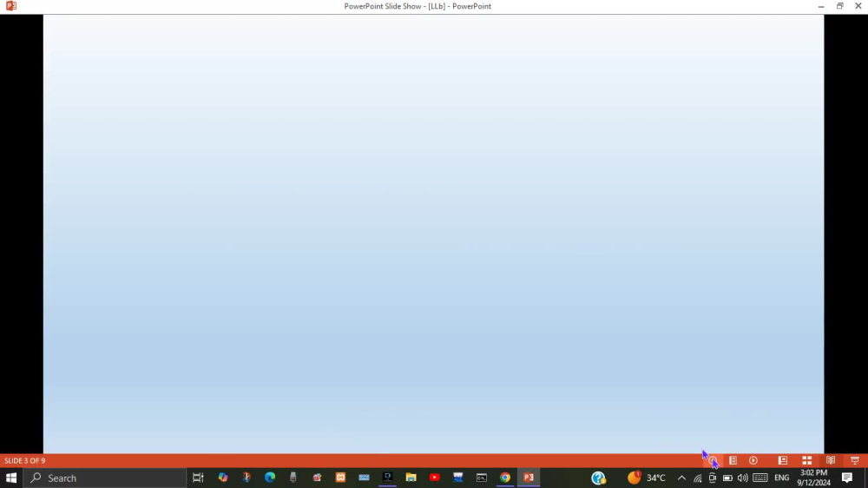
Task: Open the Windows Start menu
Action: [11, 478]
